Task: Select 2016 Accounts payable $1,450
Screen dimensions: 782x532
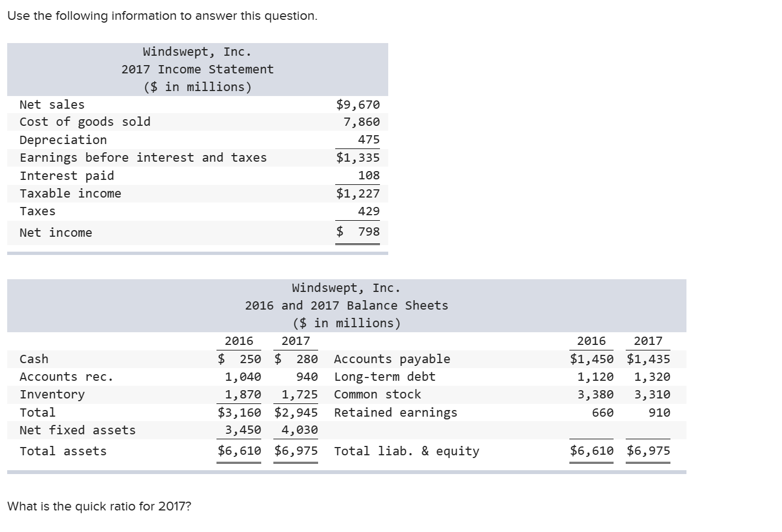Action: point(591,359)
